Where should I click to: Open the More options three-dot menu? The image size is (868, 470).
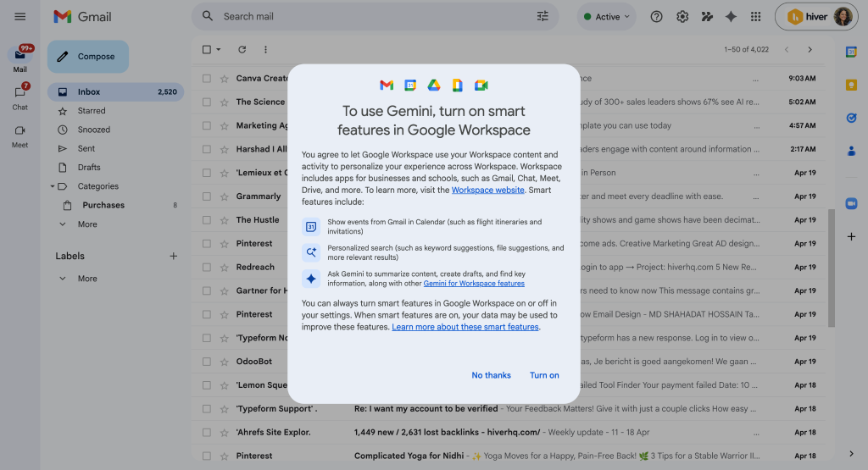click(x=265, y=49)
